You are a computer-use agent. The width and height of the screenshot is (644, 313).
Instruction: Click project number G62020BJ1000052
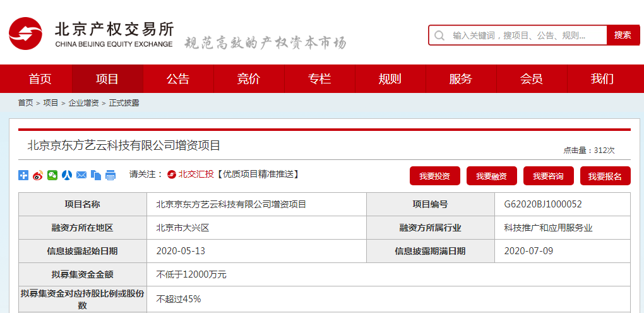(x=543, y=204)
